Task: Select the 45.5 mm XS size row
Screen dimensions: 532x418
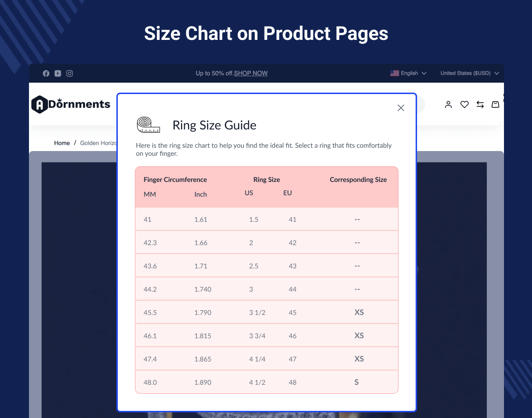Action: tap(266, 312)
